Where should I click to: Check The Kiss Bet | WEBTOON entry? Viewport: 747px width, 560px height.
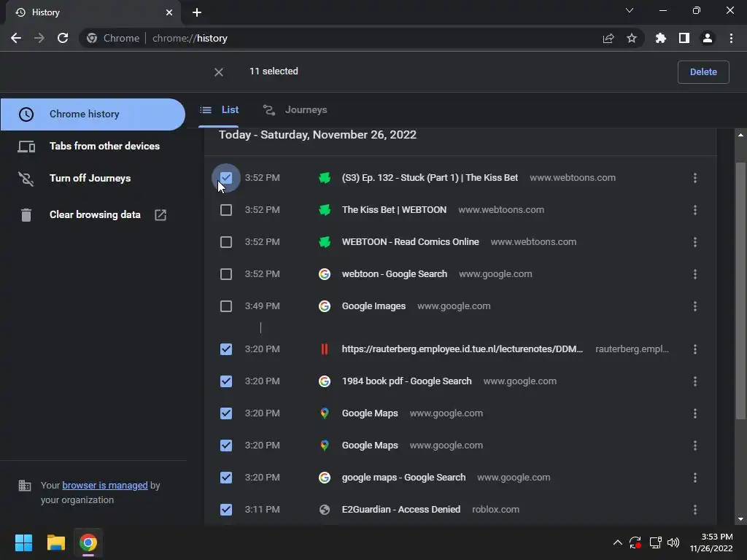pos(226,210)
